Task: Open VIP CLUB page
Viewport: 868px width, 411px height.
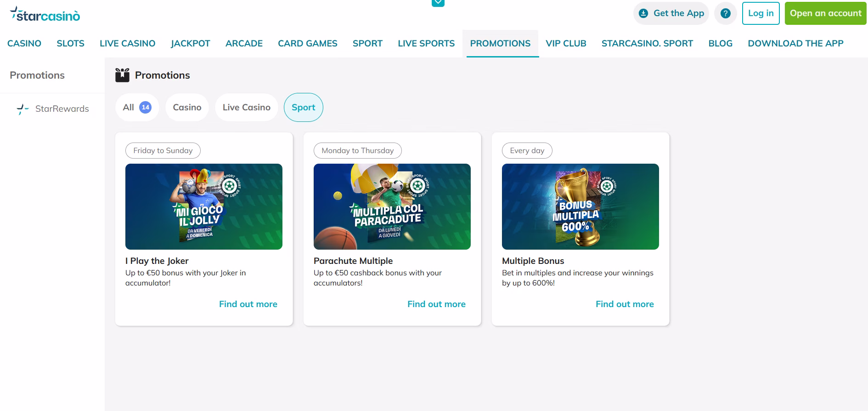Action: point(566,43)
